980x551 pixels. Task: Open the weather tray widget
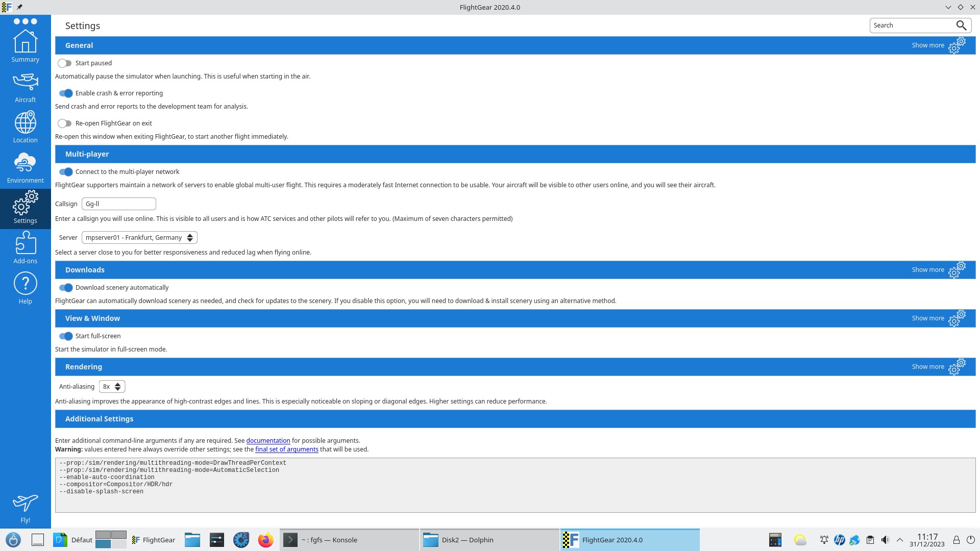[800, 540]
